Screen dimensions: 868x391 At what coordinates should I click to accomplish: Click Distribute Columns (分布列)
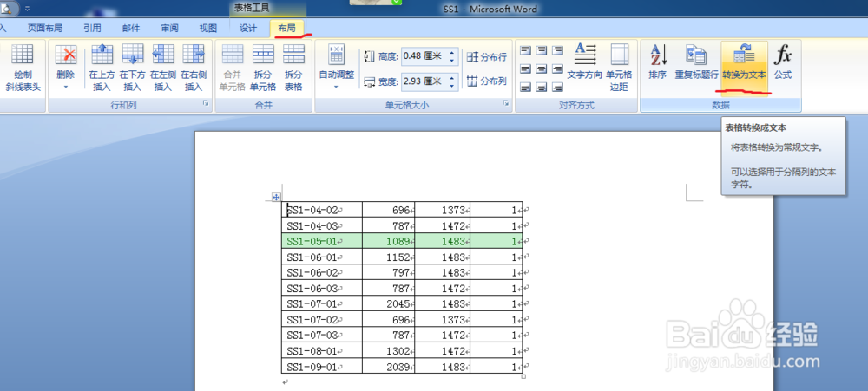click(x=487, y=81)
